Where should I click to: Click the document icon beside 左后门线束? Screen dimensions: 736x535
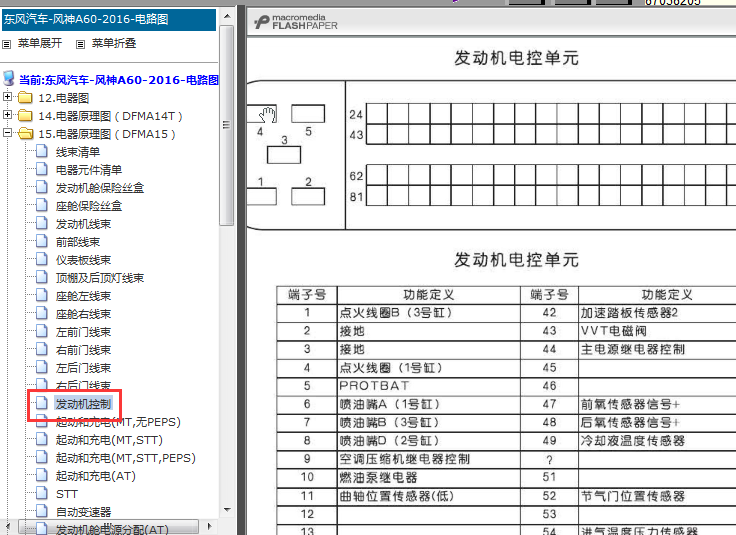tap(42, 367)
